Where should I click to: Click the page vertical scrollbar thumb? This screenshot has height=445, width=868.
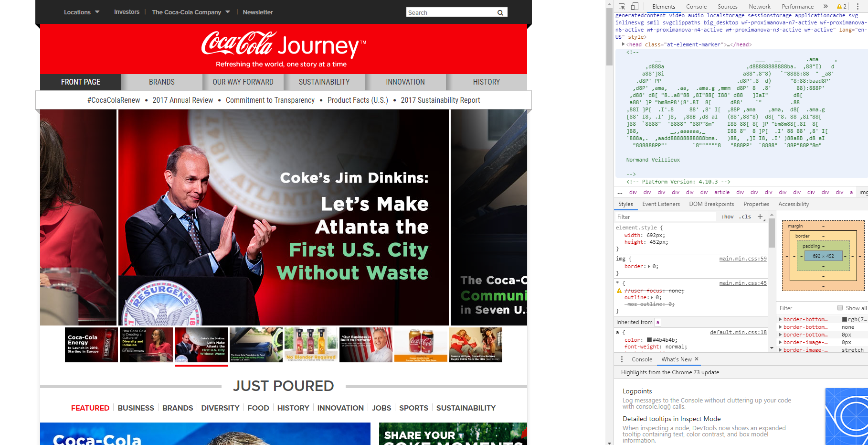pyautogui.click(x=609, y=37)
